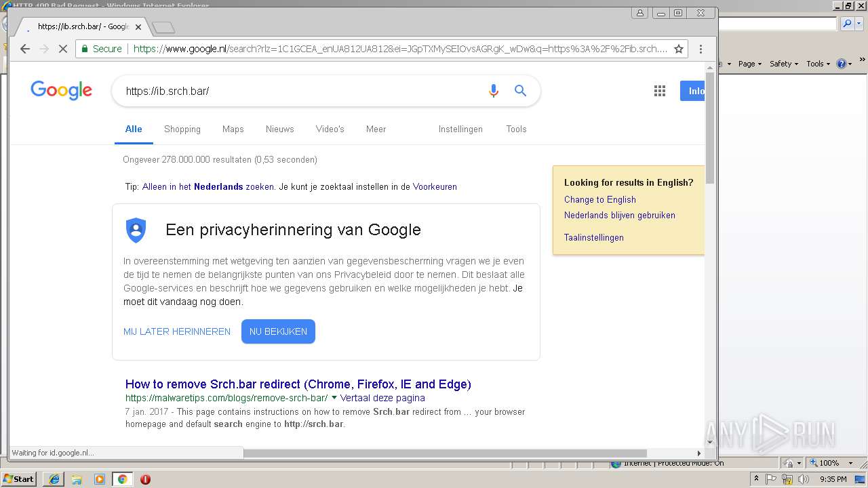Click the Chrome profile person icon
Image resolution: width=868 pixels, height=488 pixels.
639,13
